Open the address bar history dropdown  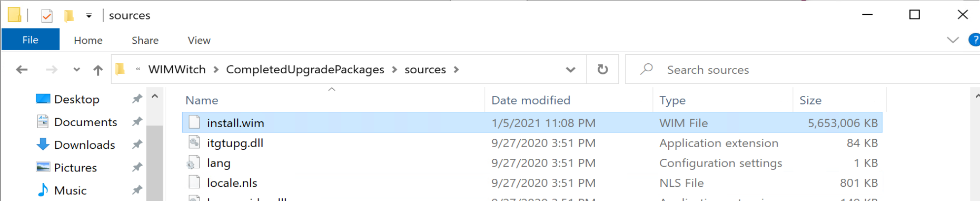(570, 70)
